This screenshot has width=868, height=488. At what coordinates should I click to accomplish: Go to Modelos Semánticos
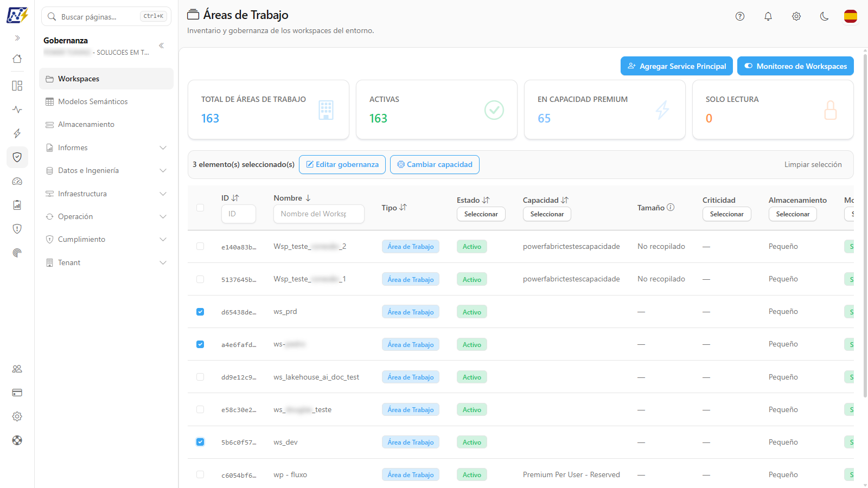click(x=106, y=101)
